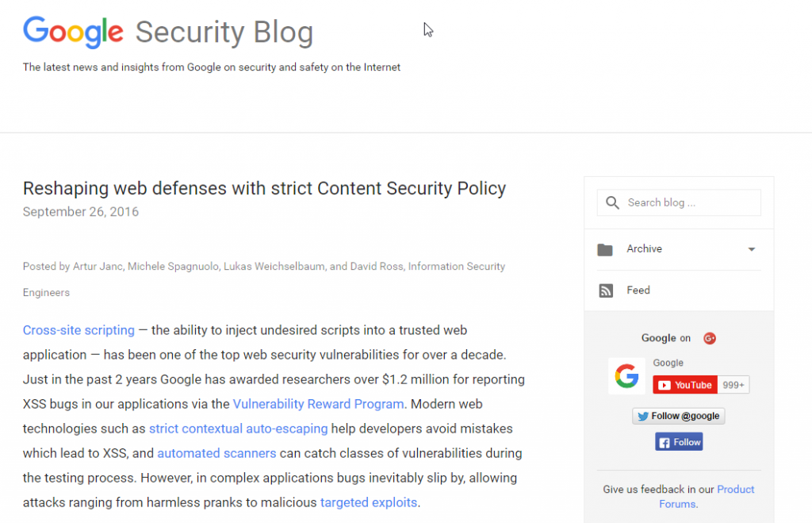This screenshot has width=812, height=523.
Task: Click the search magnifier icon
Action: [612, 202]
